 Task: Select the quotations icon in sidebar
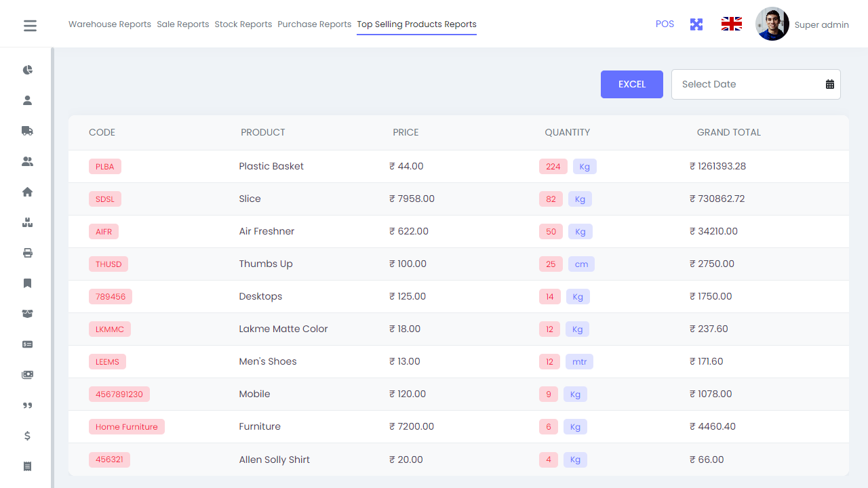[x=27, y=405]
